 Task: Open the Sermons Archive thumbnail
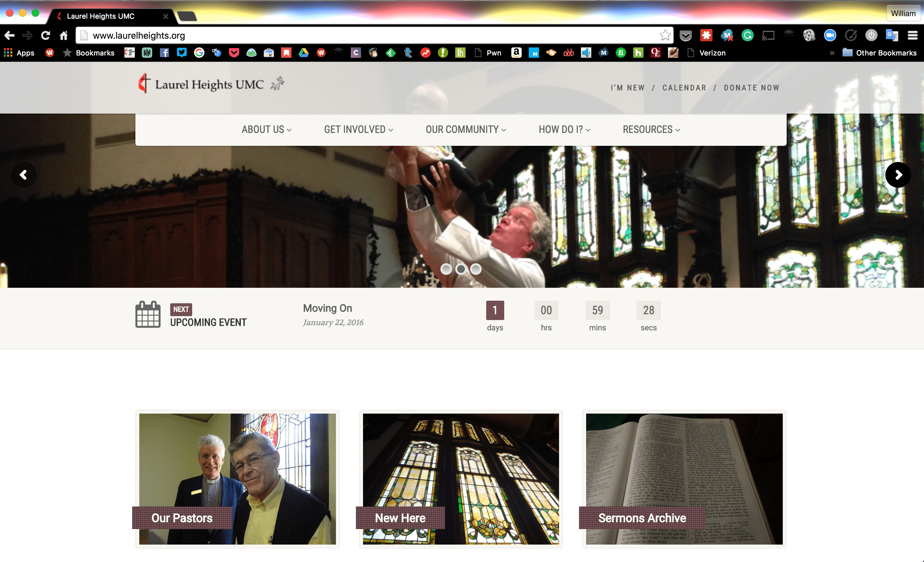point(684,479)
